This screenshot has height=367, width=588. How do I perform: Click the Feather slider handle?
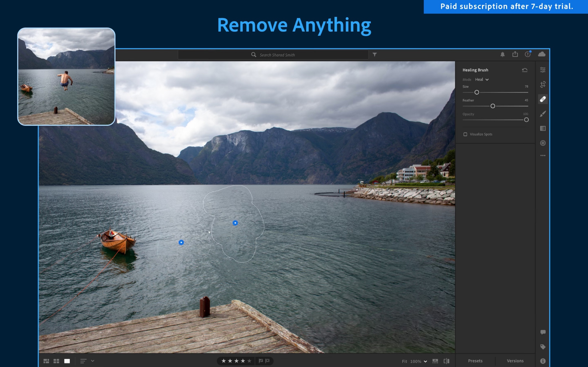(492, 106)
